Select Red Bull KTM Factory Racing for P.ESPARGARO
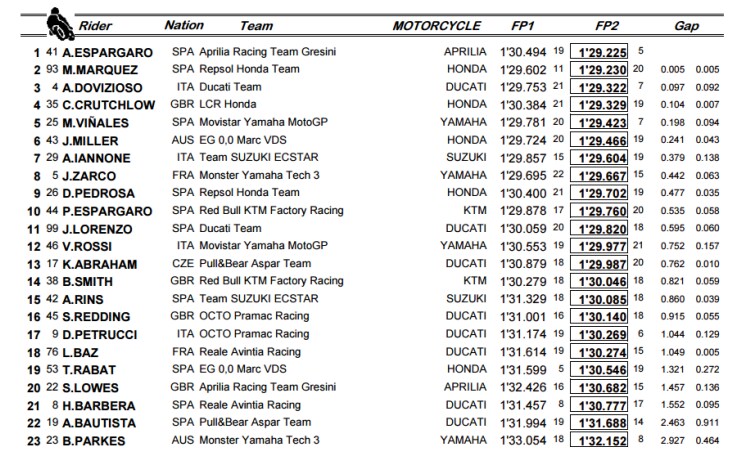 click(272, 210)
